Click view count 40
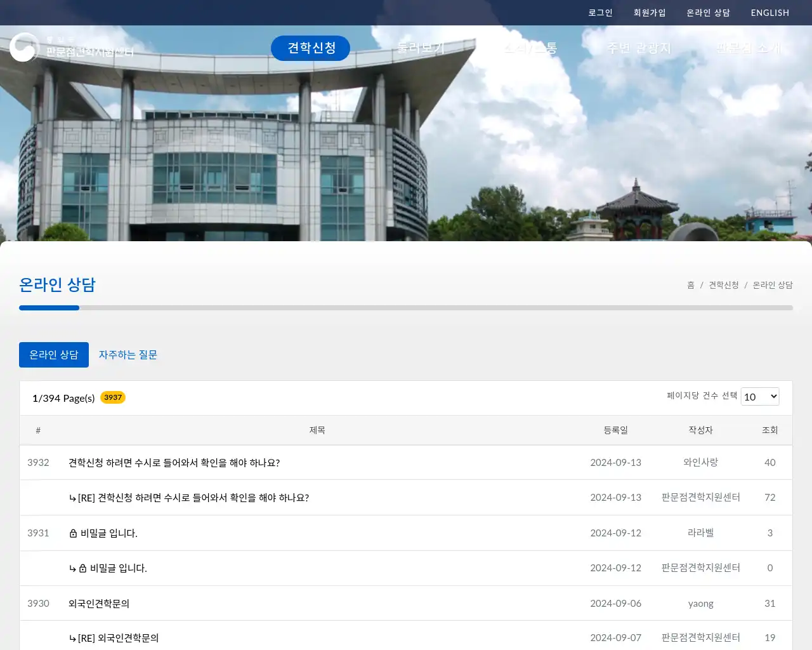This screenshot has width=812, height=650. pos(769,462)
